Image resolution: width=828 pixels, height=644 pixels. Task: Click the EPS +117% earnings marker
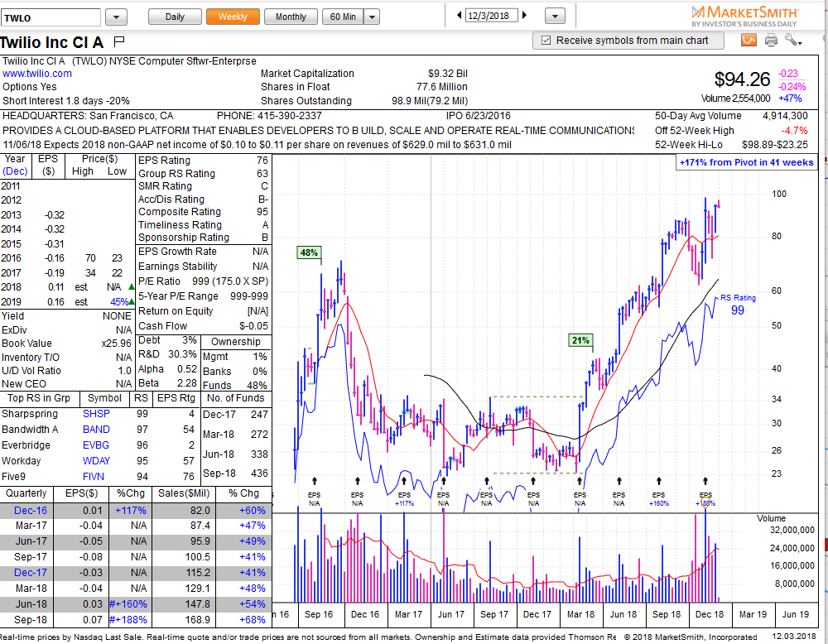click(404, 499)
